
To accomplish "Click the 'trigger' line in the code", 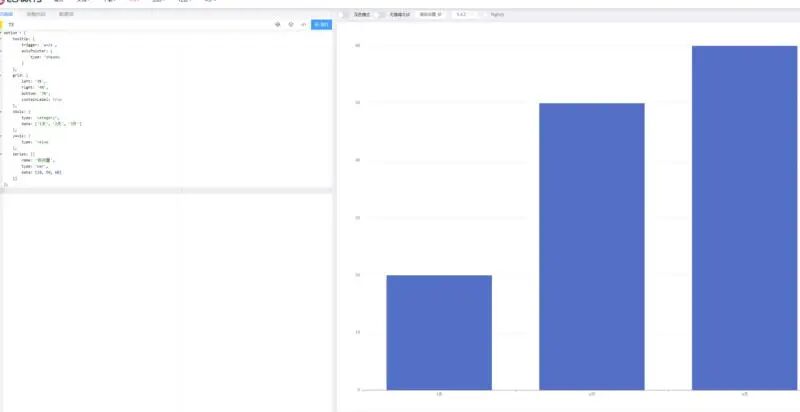I will pos(39,45).
